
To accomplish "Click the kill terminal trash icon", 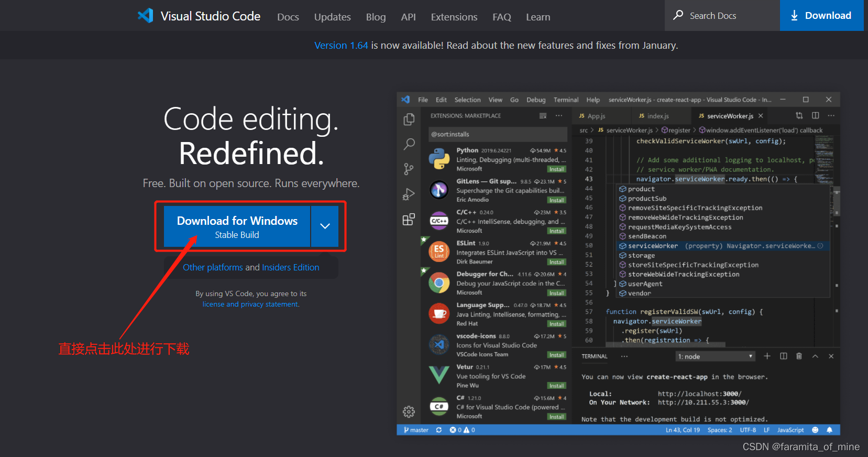I will coord(799,356).
